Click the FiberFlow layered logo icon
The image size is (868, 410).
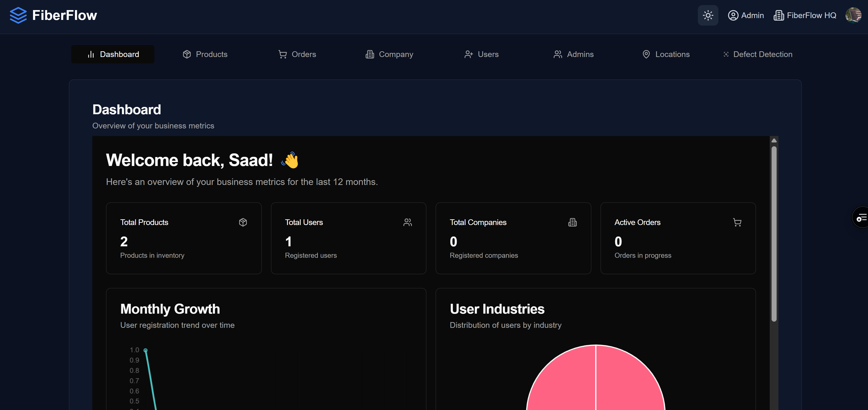(18, 16)
